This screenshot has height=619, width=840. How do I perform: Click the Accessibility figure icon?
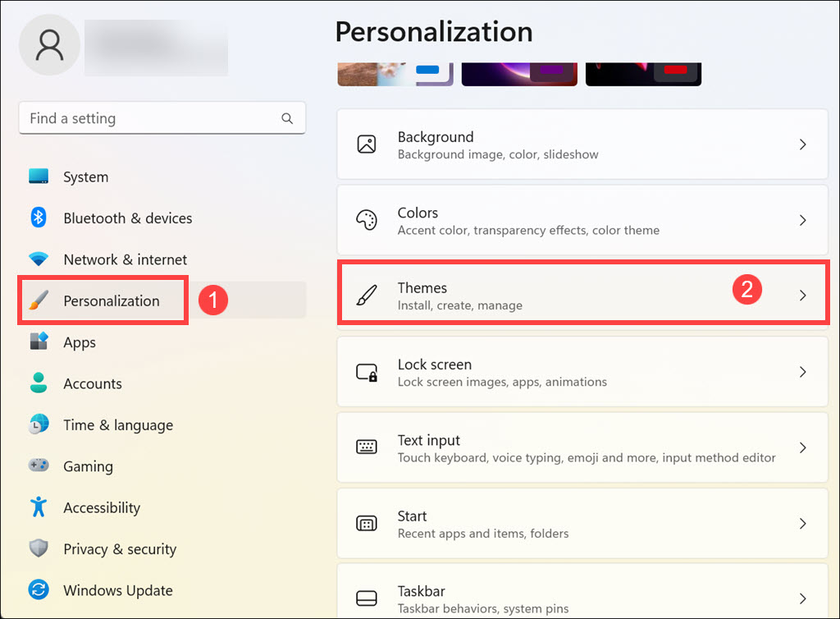point(39,507)
